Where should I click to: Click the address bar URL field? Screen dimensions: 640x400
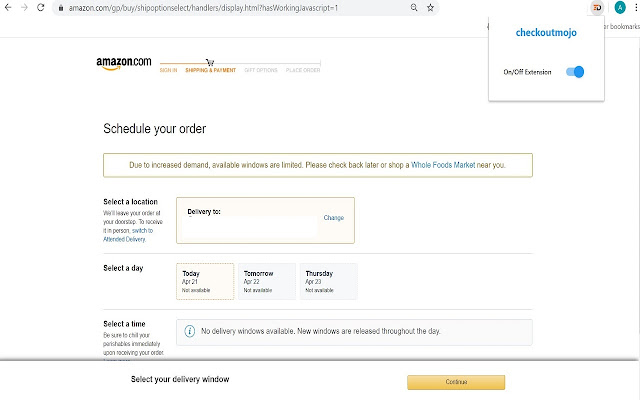(230, 8)
